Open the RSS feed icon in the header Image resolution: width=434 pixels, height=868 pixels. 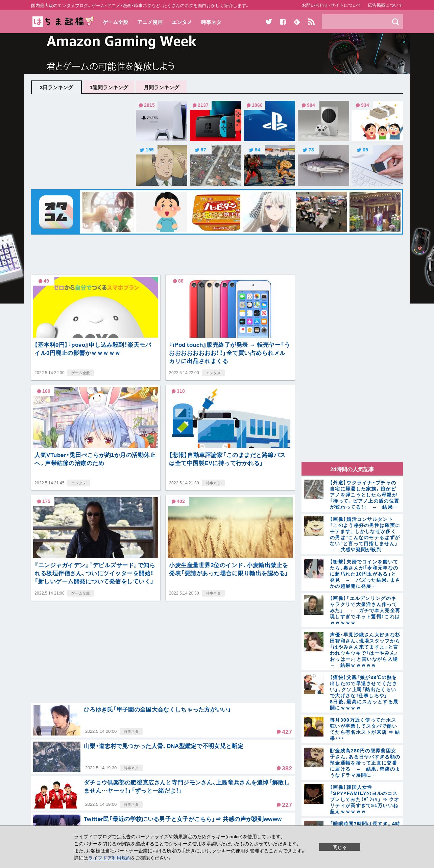click(x=311, y=22)
